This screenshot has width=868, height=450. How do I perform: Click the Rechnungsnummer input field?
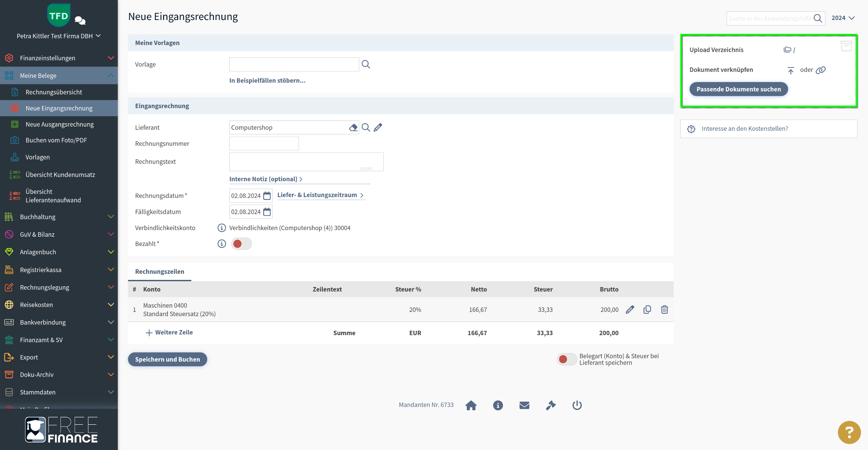(x=264, y=144)
